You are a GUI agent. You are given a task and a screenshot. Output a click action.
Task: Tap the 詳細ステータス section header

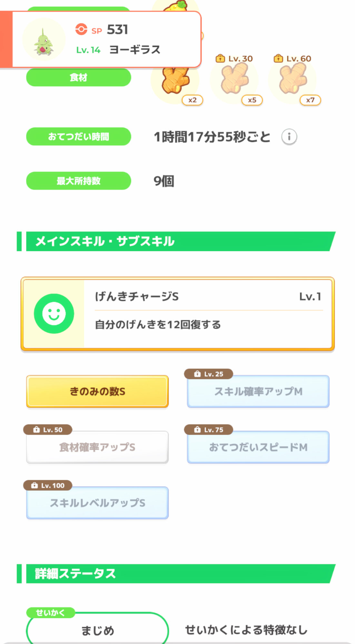(177, 573)
